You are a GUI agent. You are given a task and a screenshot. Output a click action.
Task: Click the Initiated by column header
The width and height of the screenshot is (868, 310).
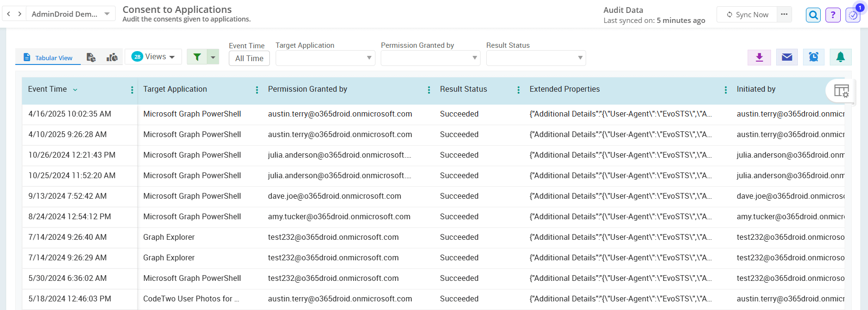pos(756,89)
